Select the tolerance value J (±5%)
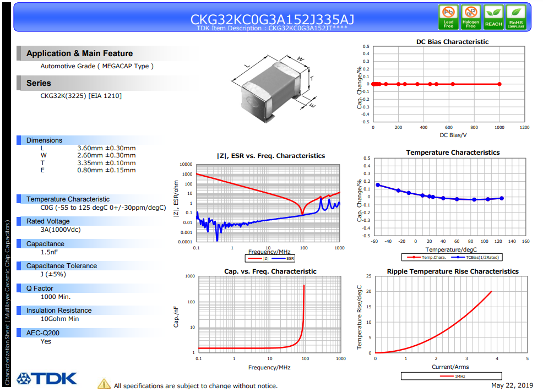This screenshot has width=543, height=392. pos(53,274)
